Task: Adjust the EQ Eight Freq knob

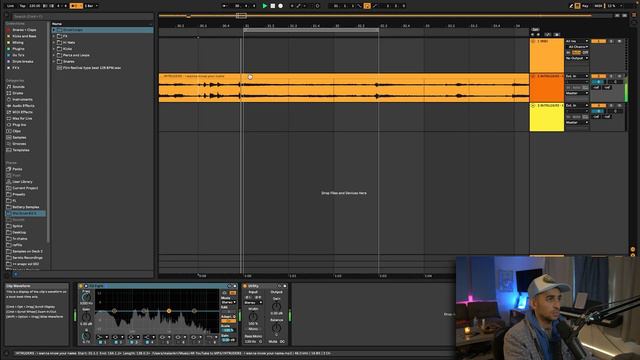Action: point(86,297)
